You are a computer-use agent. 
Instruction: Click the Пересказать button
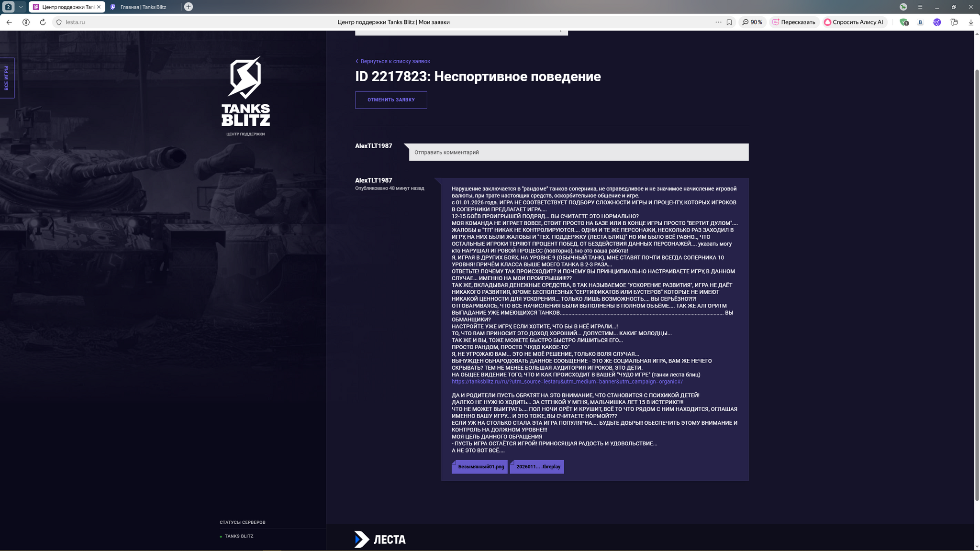click(794, 22)
